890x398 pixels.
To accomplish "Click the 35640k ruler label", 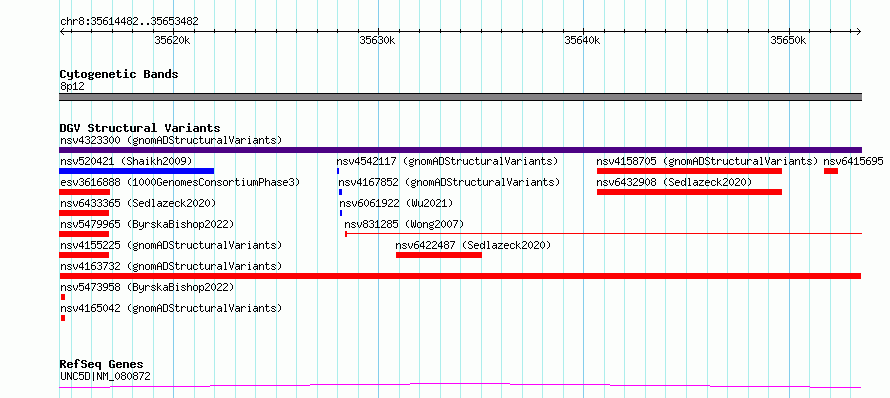I will click(x=582, y=41).
